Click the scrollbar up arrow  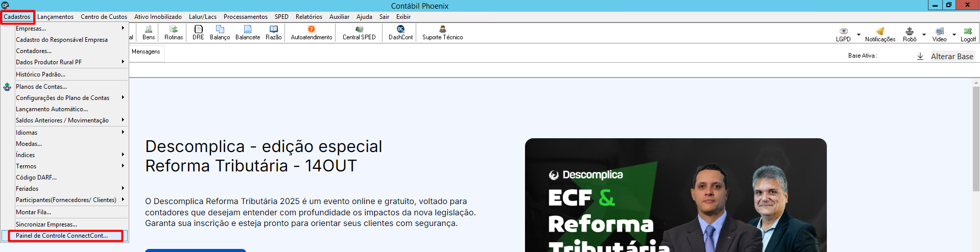(976, 83)
